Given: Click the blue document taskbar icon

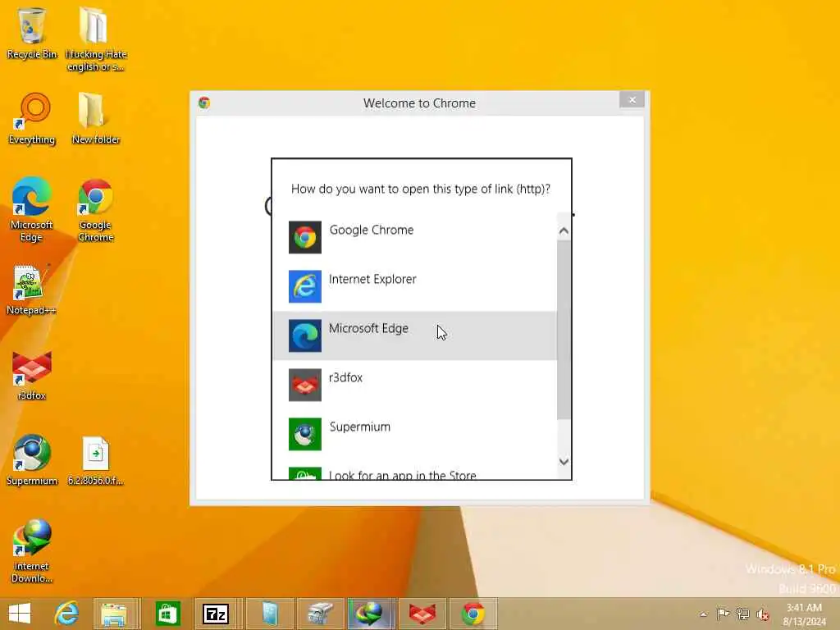Looking at the screenshot, I should [x=270, y=614].
